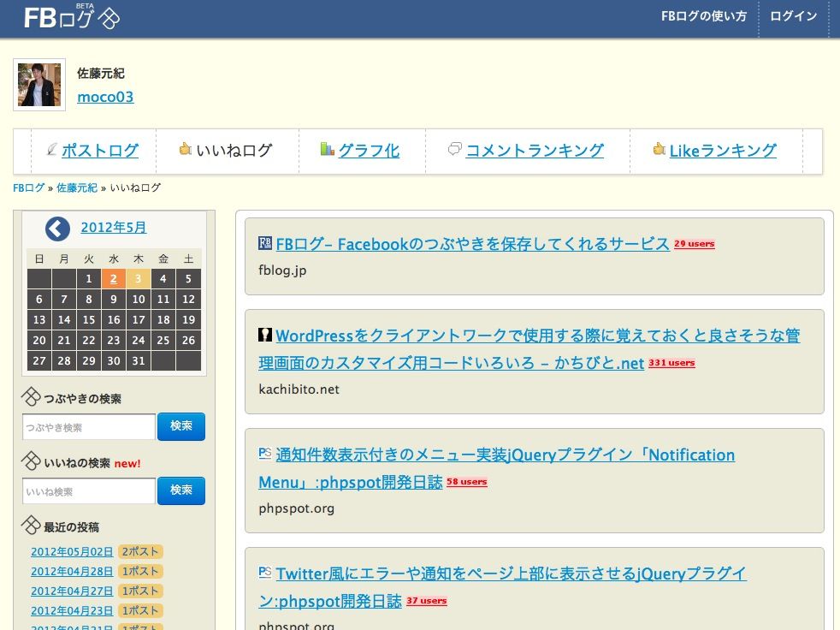This screenshot has width=840, height=630.
Task: Click 2ポスト badge beside 05月02日
Action: coord(140,552)
